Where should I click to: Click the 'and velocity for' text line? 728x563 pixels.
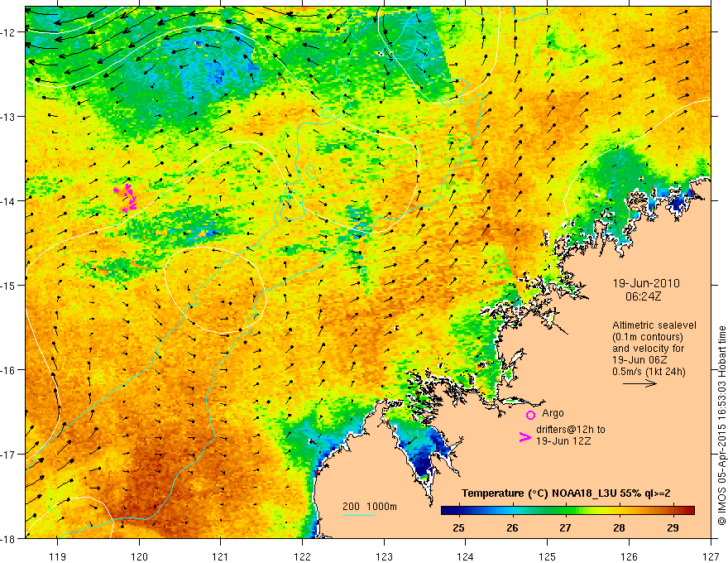click(x=648, y=349)
